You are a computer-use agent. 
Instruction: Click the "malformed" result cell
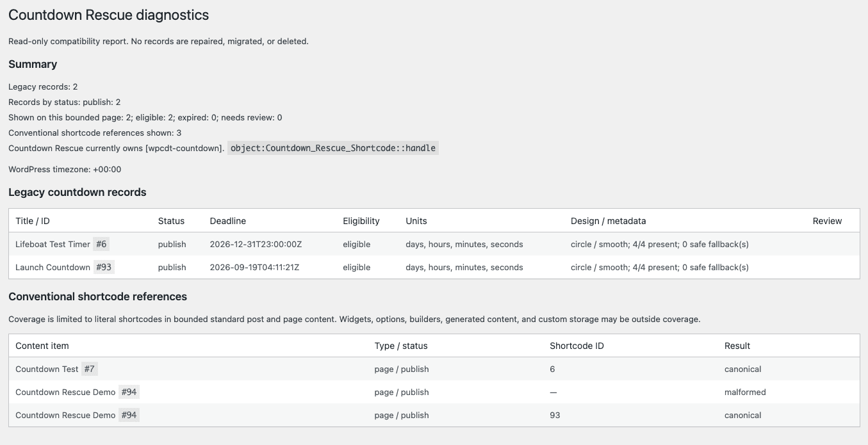click(745, 392)
